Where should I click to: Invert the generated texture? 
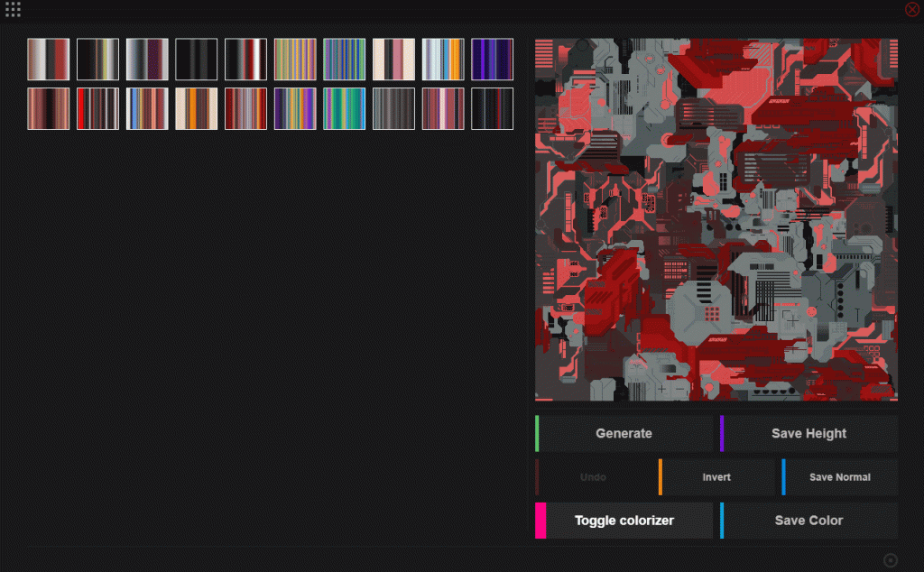pos(716,477)
